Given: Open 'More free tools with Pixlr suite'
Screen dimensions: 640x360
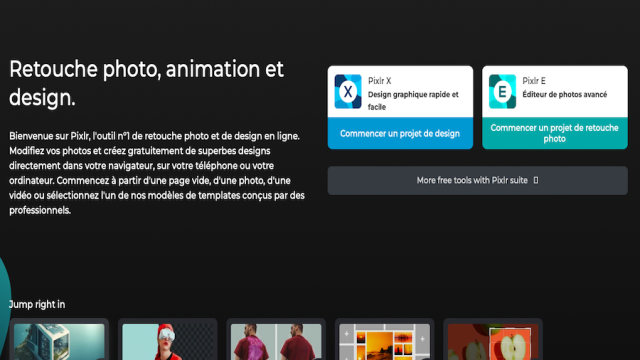Looking at the screenshot, I should (x=478, y=180).
